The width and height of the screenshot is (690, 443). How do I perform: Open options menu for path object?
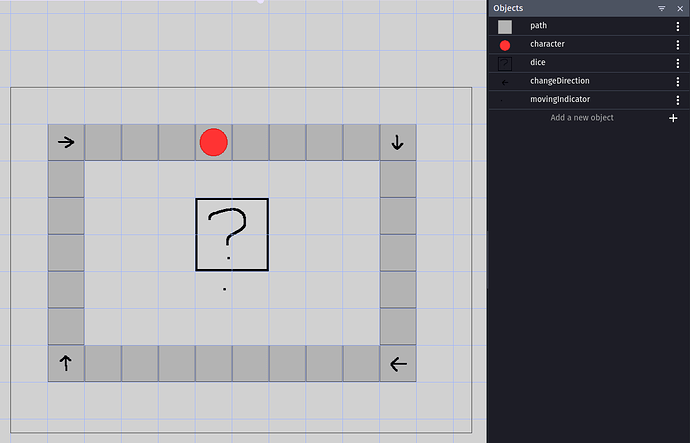[678, 27]
